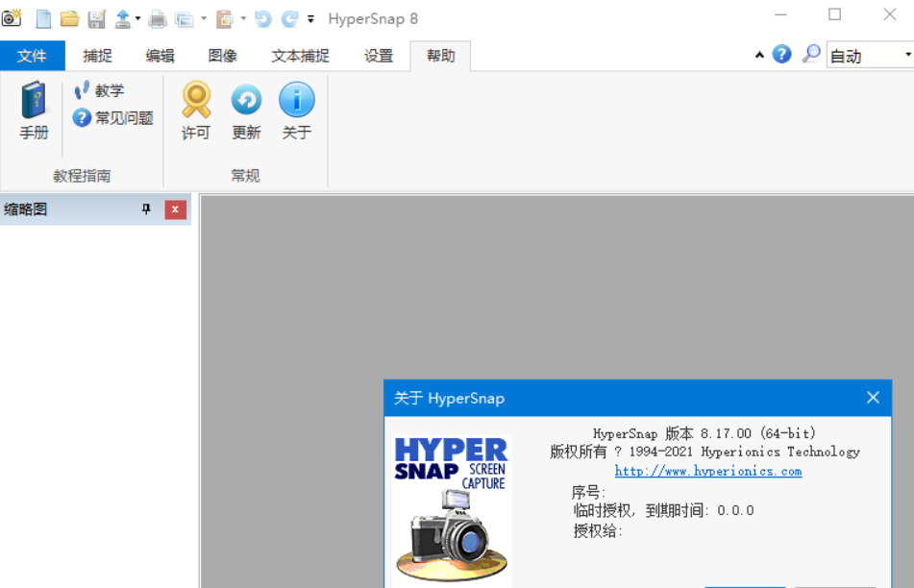This screenshot has height=588, width=914.
Task: Click the magnifier search icon
Action: coord(811,54)
